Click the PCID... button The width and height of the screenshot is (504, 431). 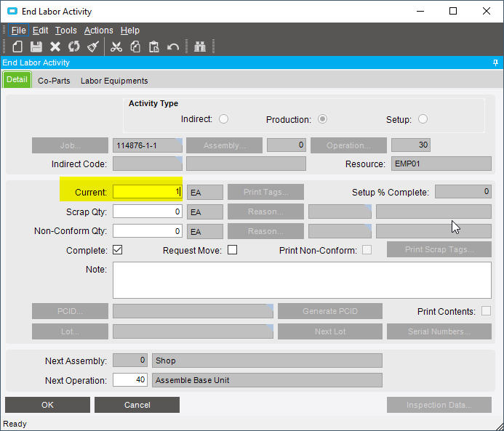[x=70, y=311]
